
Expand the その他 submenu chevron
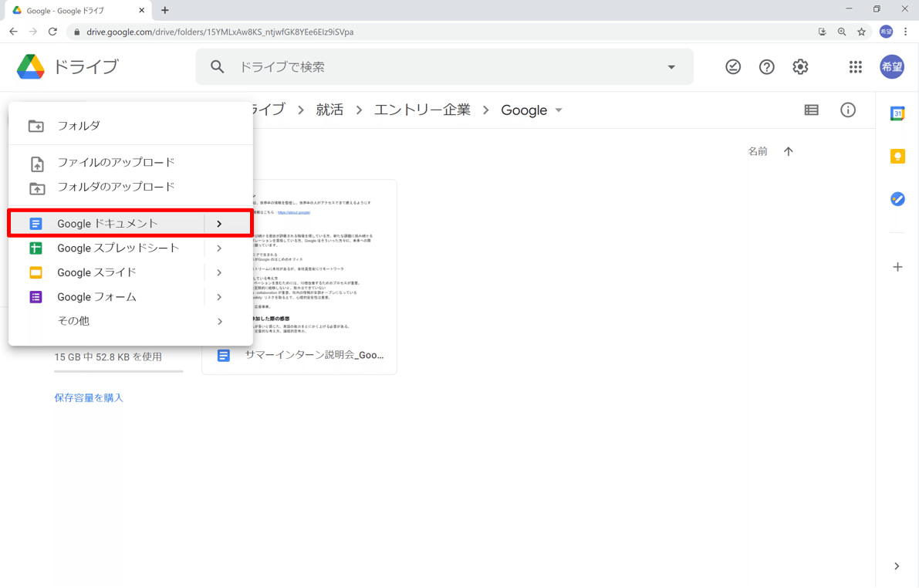219,321
